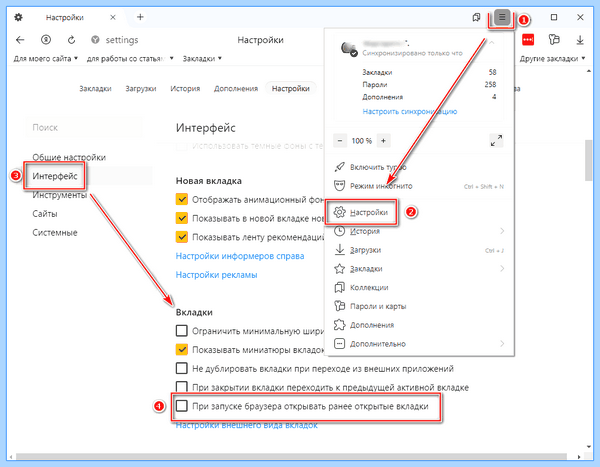Open Дополнения puzzle menu entry
600x467 pixels.
[x=419, y=325]
